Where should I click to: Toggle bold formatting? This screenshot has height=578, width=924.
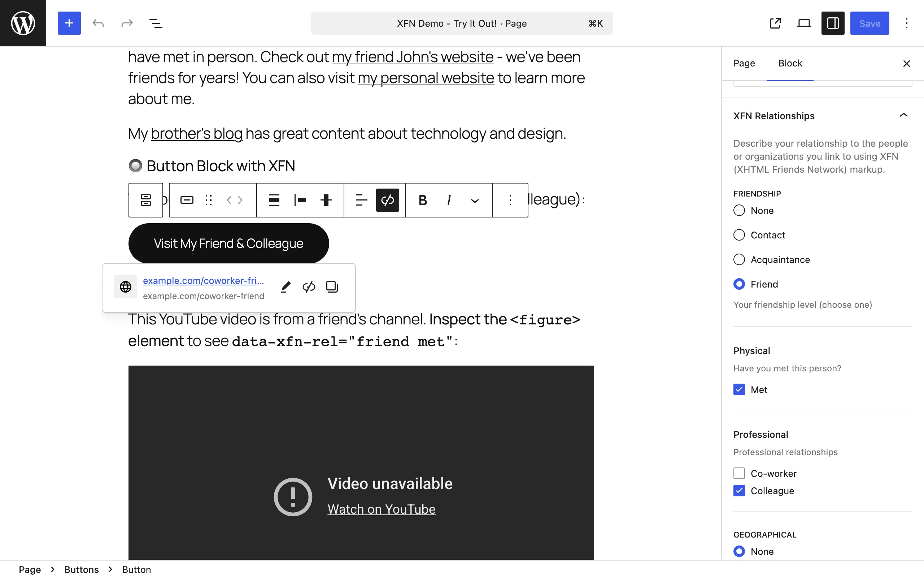[423, 200]
